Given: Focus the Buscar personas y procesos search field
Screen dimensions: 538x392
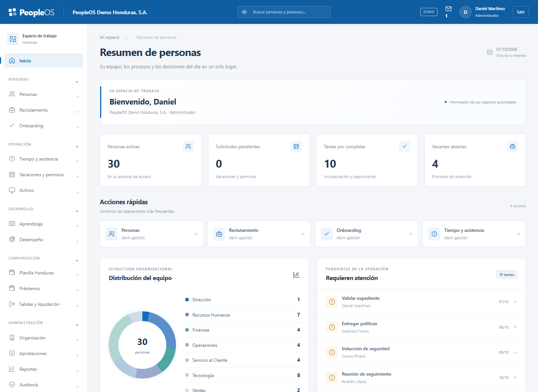Looking at the screenshot, I should (x=284, y=12).
